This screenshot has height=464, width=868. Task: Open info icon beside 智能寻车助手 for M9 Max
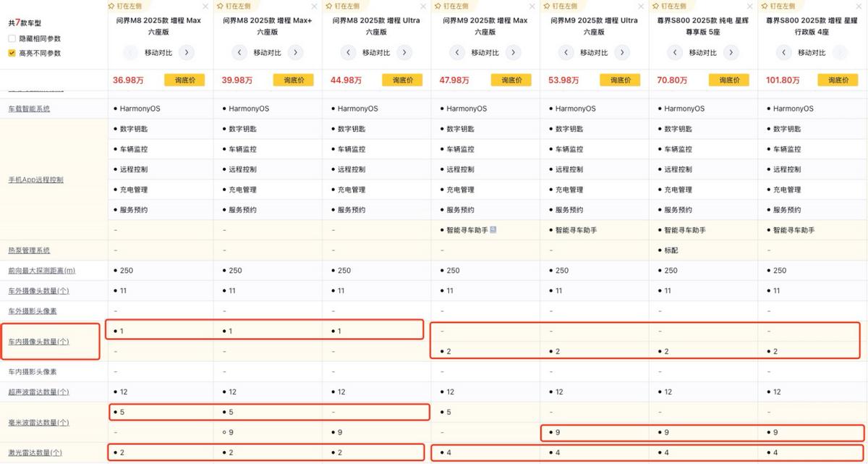pos(493,230)
